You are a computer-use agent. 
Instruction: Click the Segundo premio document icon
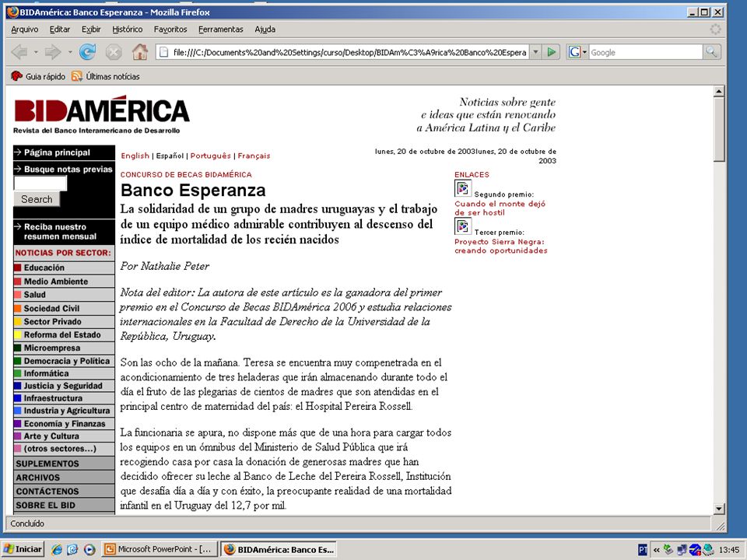[x=462, y=188]
